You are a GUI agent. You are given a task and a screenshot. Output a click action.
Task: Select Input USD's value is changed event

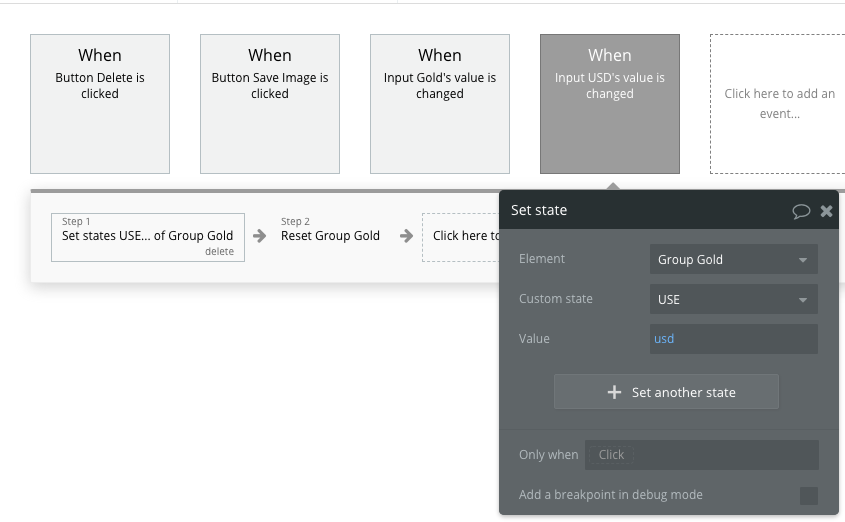point(610,104)
